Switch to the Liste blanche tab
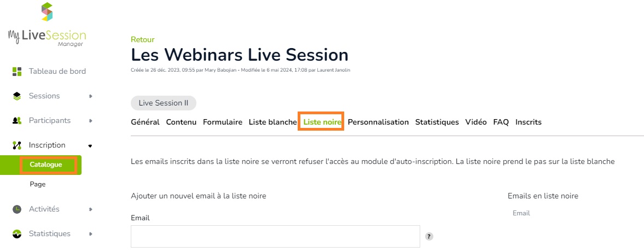Viewport: 644px width, 252px height. coord(272,122)
